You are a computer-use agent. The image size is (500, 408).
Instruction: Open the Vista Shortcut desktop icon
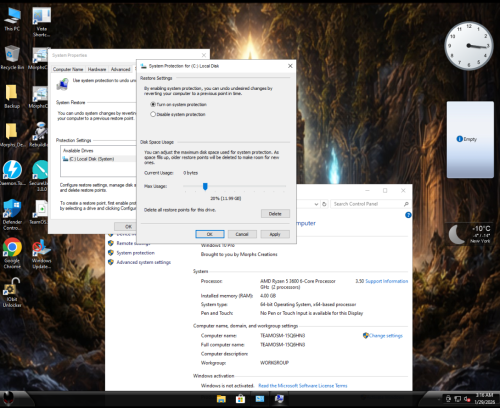[x=42, y=22]
